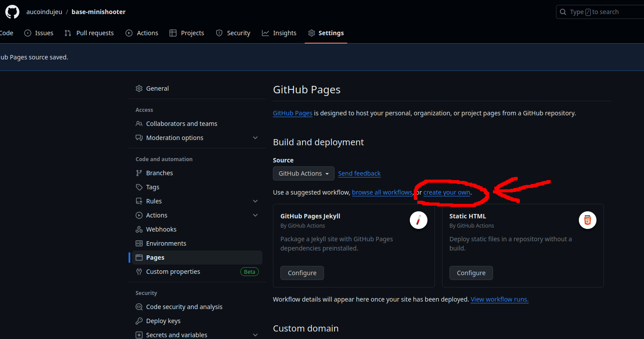Image resolution: width=644 pixels, height=339 pixels.
Task: Switch to the Pull requests tab
Action: tap(89, 33)
